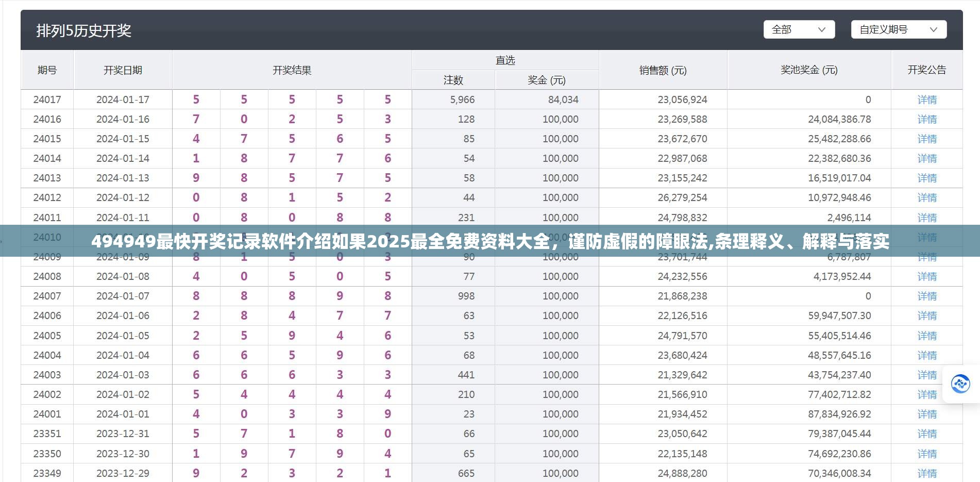Screen dimensions: 980x482
Task: Open 详情 for issue 24007
Action: pos(927,296)
